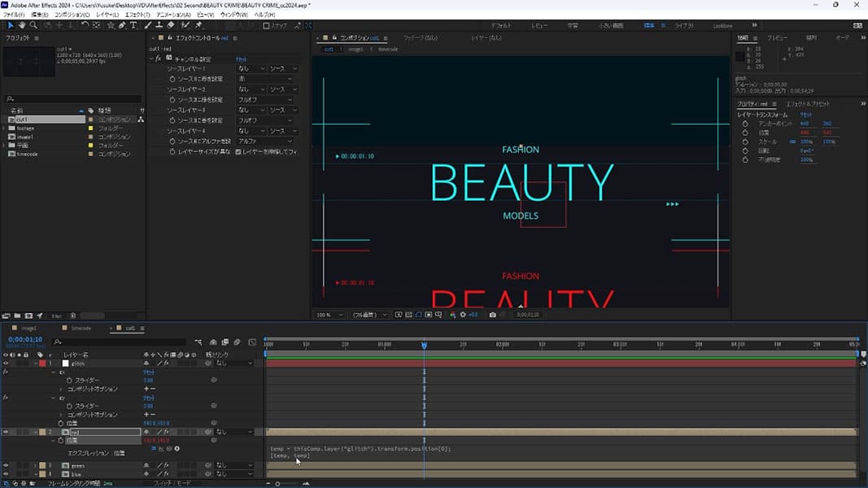The image size is (868, 488).
Task: Switch to the レビュー workspace
Action: [x=539, y=26]
